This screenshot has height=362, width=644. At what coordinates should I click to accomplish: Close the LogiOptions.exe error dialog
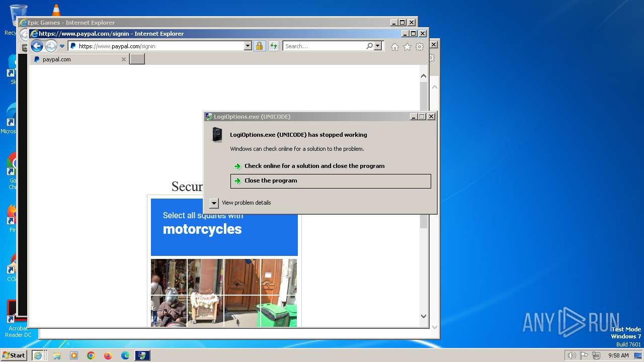pyautogui.click(x=431, y=117)
